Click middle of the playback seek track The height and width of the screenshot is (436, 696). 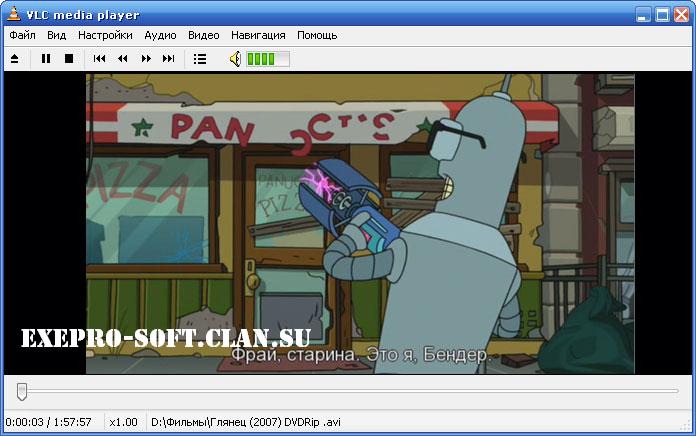(x=348, y=391)
